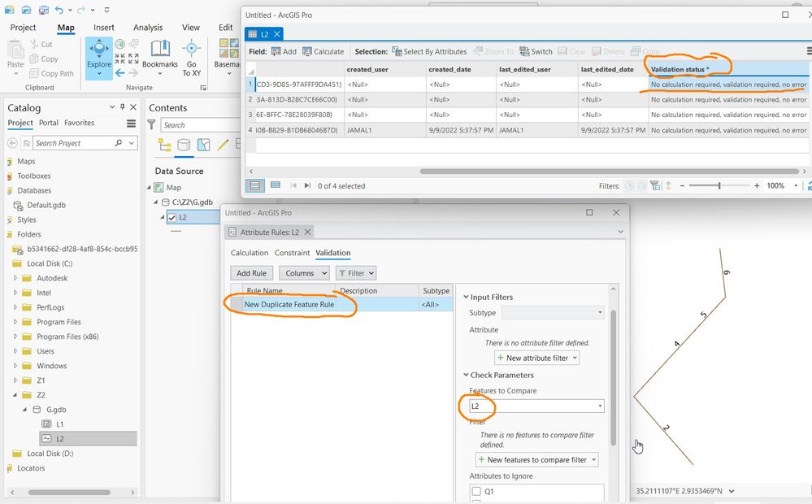Open Catalog pane hamburger menu
Viewport: 812px width, 504px height.
(131, 124)
